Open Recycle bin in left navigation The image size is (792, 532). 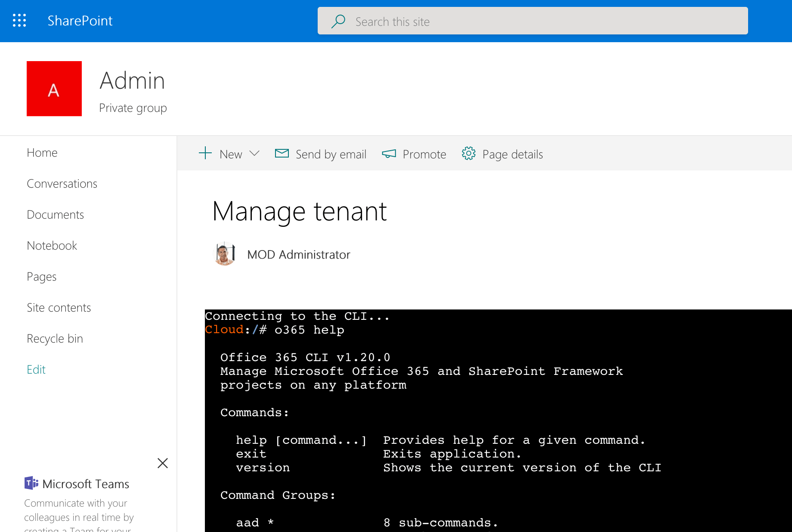pos(55,339)
